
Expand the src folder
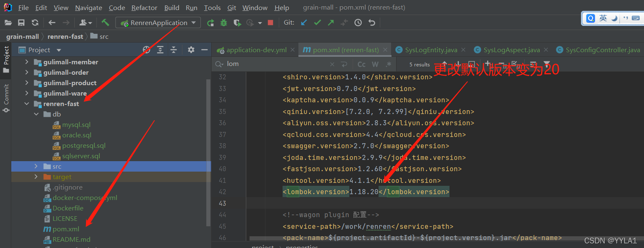click(x=37, y=166)
